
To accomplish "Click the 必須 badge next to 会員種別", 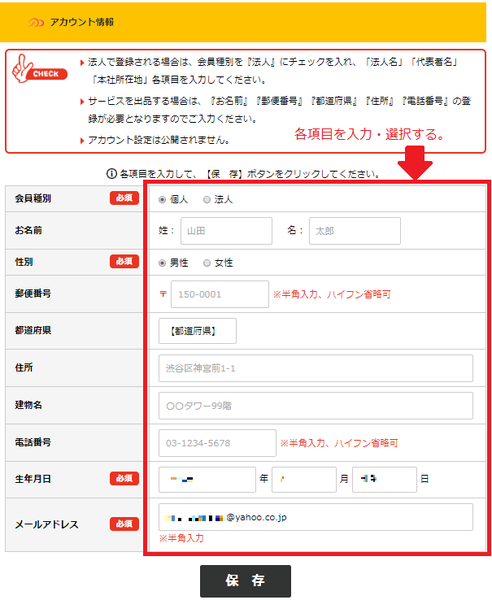I will tap(124, 198).
